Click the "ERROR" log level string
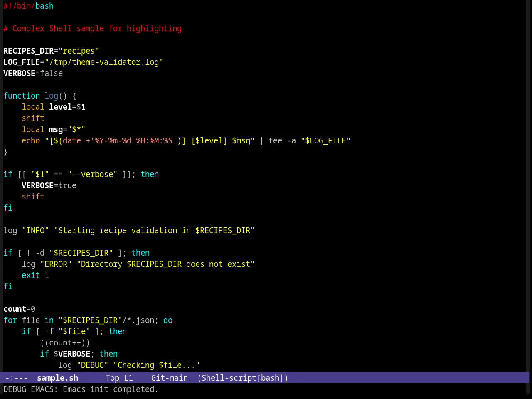 (56, 264)
